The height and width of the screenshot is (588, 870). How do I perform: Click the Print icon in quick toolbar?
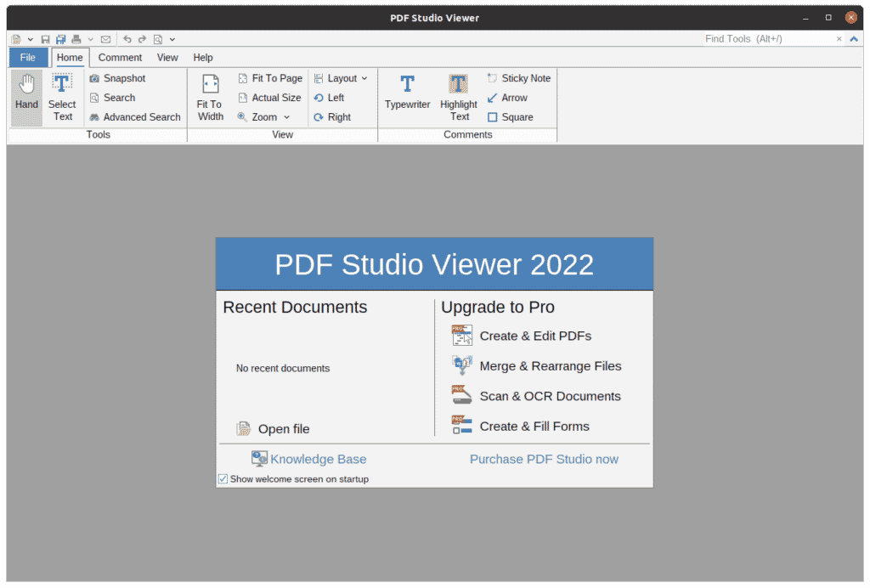pyautogui.click(x=76, y=39)
